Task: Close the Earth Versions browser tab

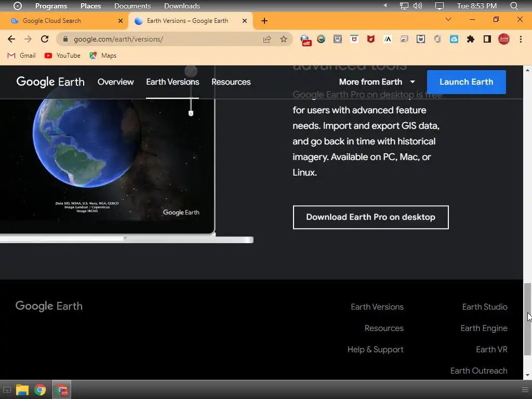Action: (245, 21)
